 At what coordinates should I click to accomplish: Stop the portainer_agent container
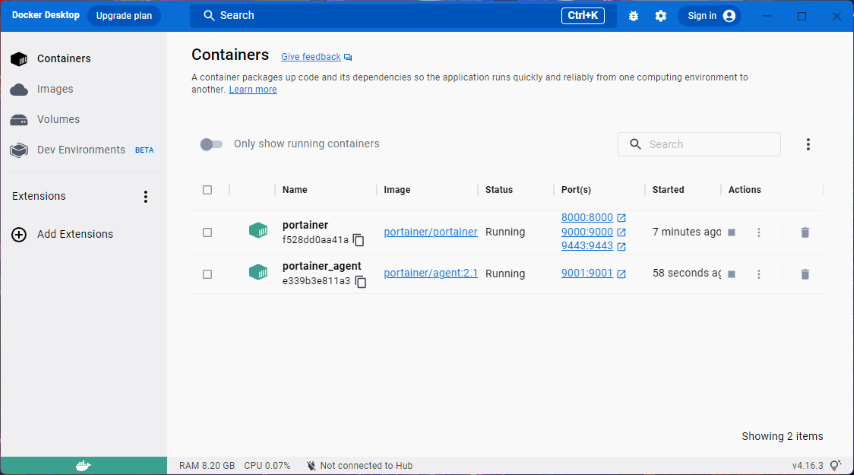click(x=731, y=274)
